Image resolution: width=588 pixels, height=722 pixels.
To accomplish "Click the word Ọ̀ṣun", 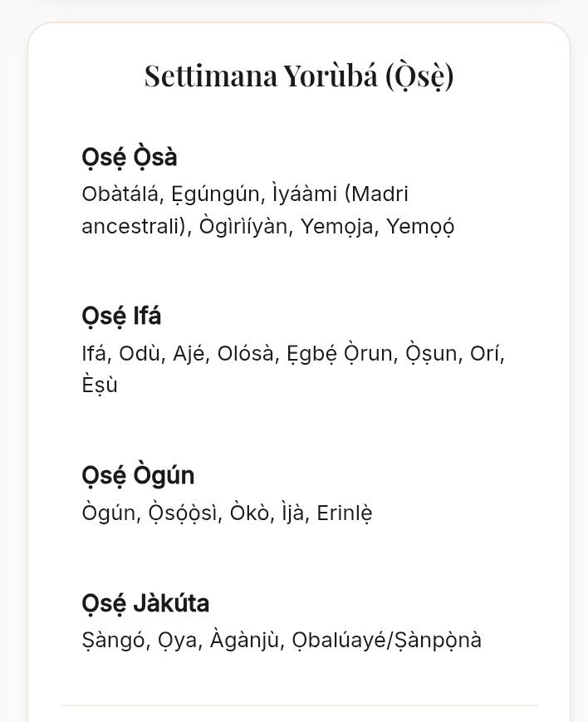I will (431, 354).
